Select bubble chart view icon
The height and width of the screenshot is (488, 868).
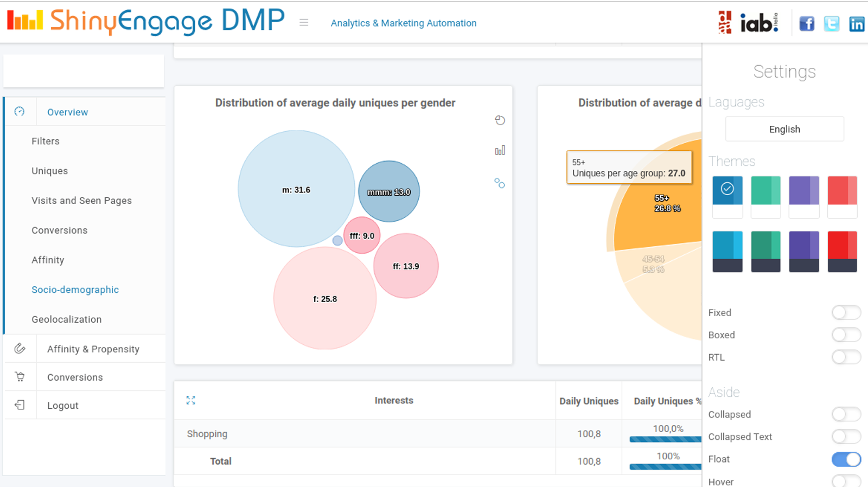500,183
